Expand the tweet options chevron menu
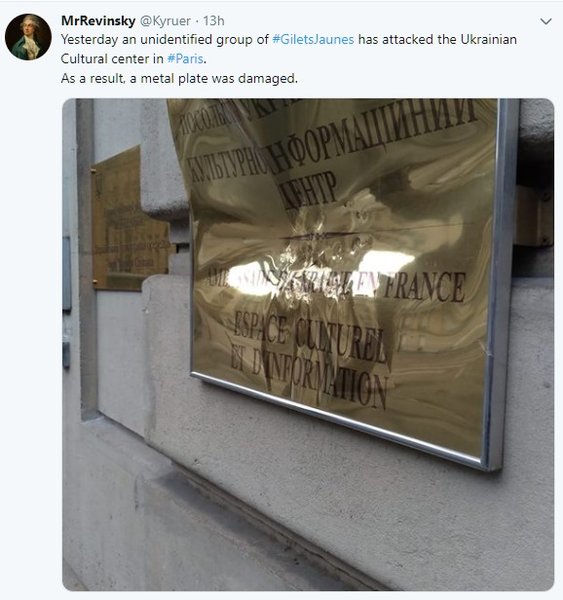This screenshot has height=600, width=563. click(546, 21)
